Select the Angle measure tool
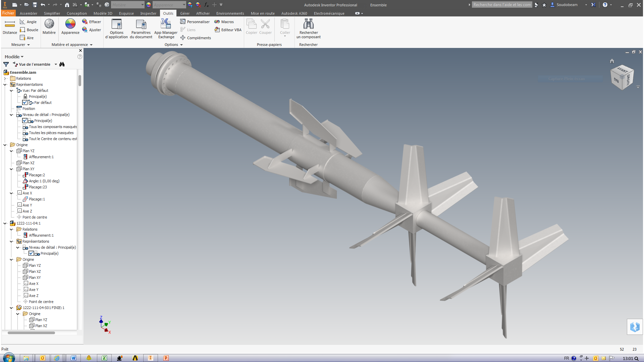644x362 pixels. click(28, 22)
